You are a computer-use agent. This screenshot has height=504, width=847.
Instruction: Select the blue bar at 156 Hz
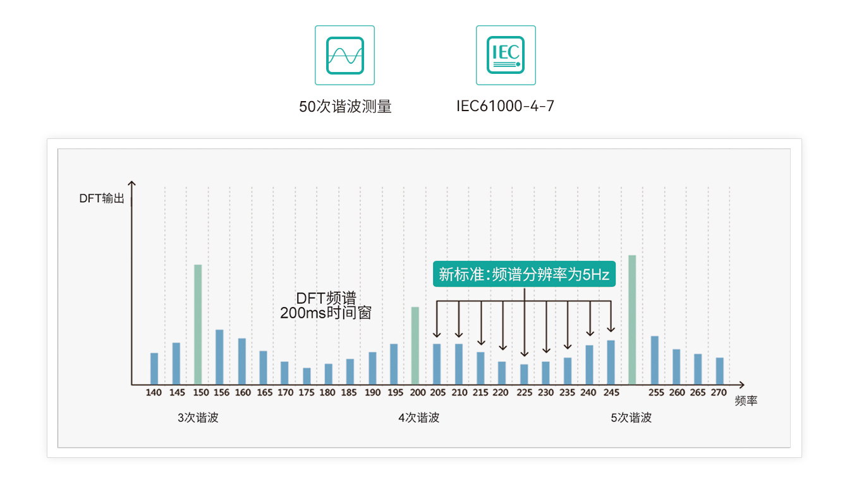(x=219, y=357)
